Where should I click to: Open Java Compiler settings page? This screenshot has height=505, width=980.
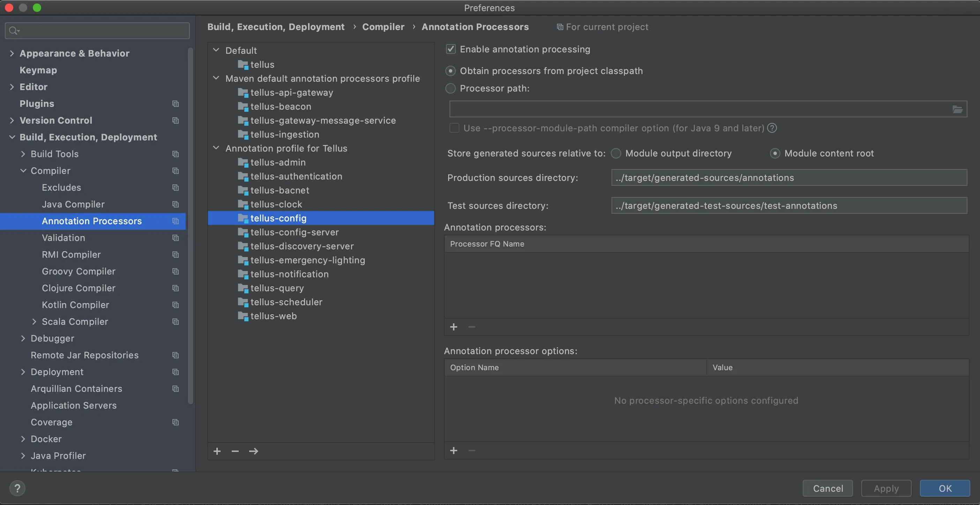tap(73, 204)
